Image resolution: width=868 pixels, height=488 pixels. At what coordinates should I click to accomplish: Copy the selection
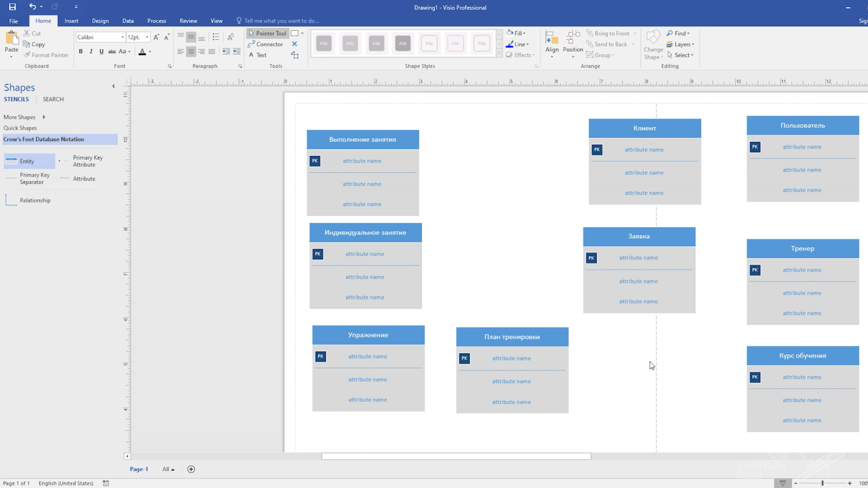34,44
